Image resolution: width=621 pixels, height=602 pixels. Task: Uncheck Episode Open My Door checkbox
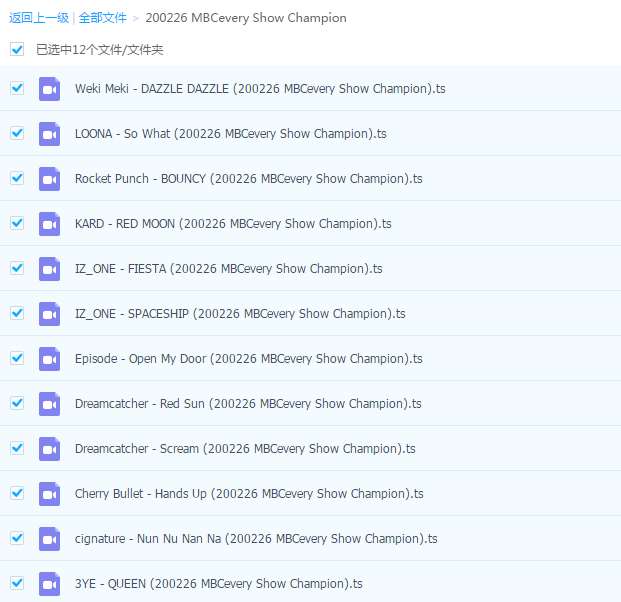pos(17,358)
